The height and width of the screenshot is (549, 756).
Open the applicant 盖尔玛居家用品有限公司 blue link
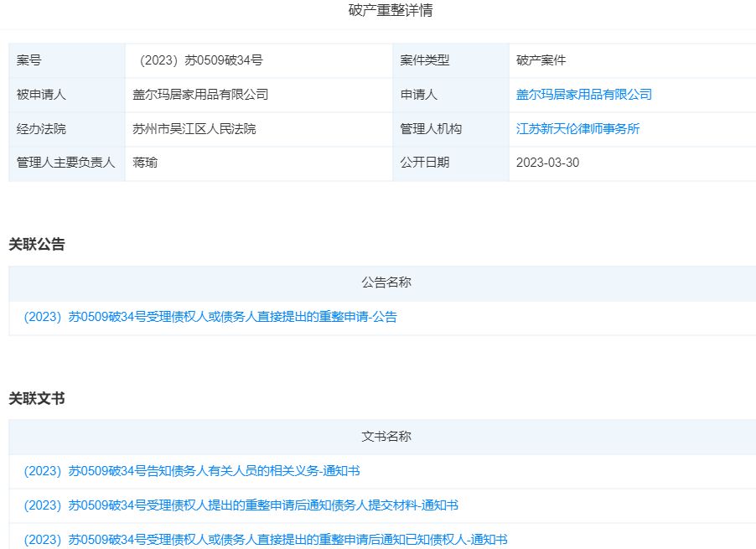[583, 95]
